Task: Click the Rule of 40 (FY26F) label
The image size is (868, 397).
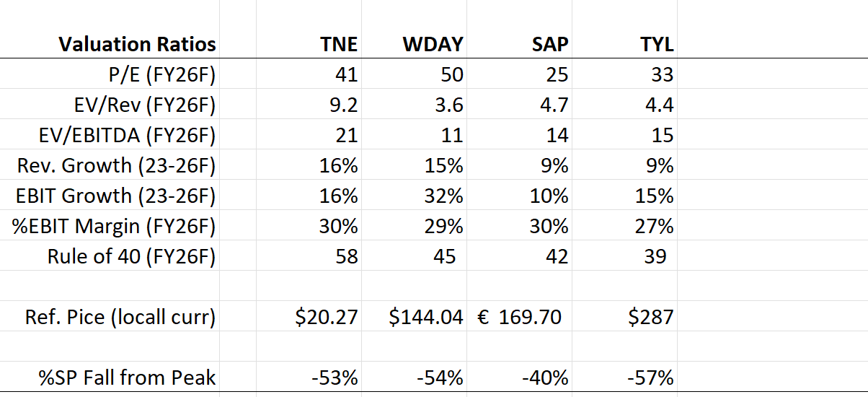Action: 131,256
